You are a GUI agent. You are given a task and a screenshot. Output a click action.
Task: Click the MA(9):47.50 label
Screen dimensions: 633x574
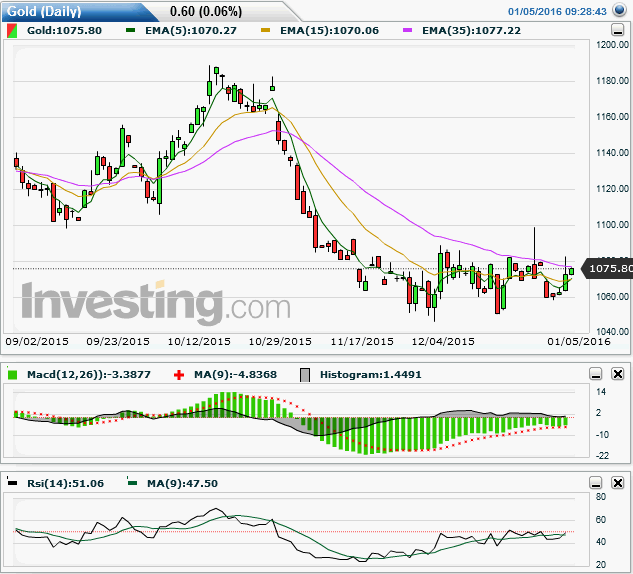182,483
